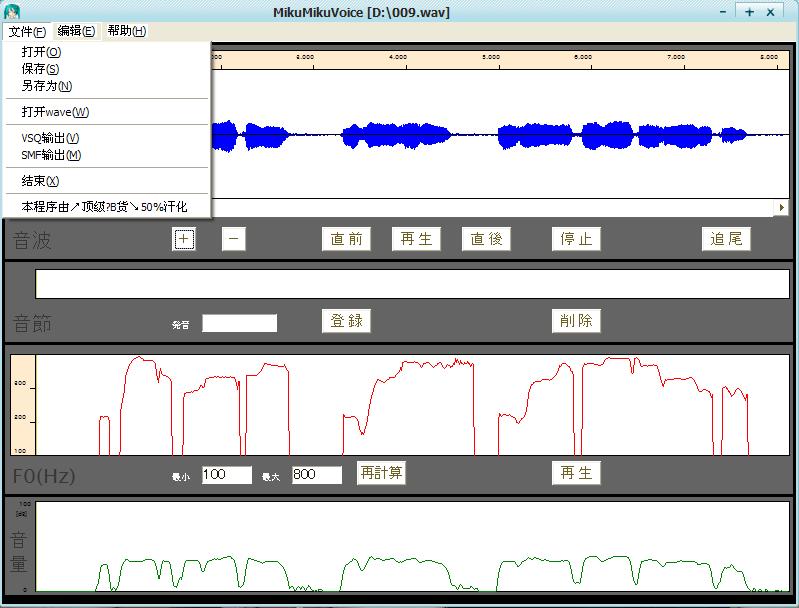Choose 保存(S) menu entry
Image resolution: width=799 pixels, height=608 pixels.
[x=107, y=69]
